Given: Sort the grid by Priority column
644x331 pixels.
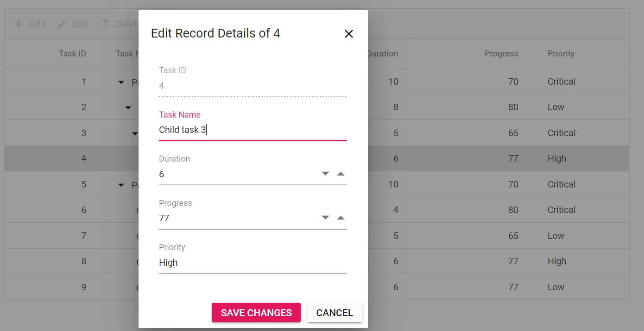Looking at the screenshot, I should (x=561, y=53).
